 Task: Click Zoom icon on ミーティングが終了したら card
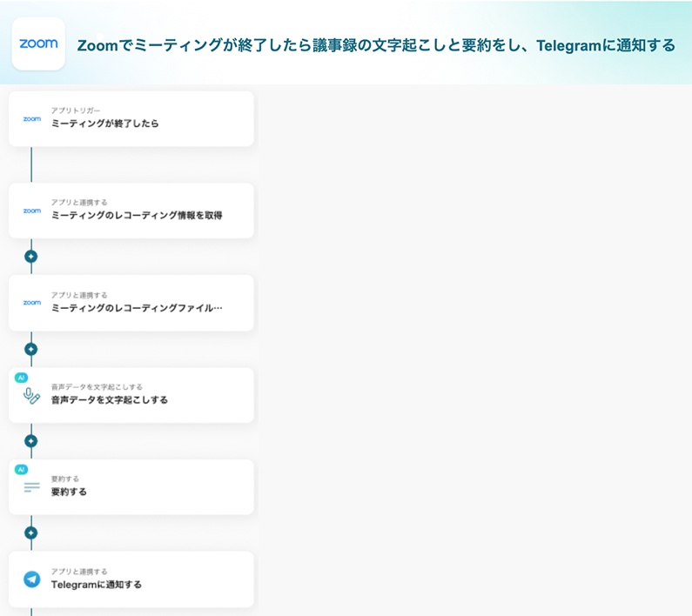point(32,119)
